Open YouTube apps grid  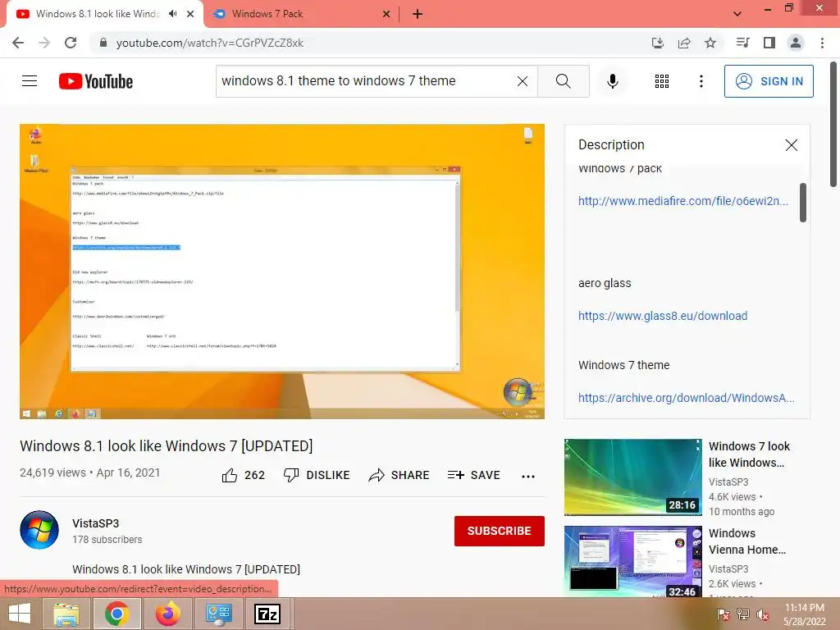662,81
